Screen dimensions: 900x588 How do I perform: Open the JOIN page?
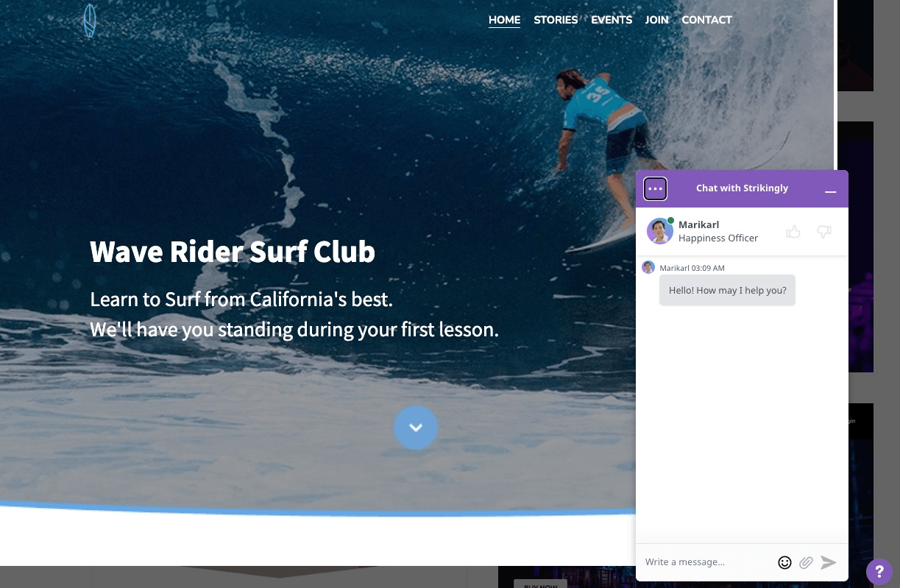(656, 20)
